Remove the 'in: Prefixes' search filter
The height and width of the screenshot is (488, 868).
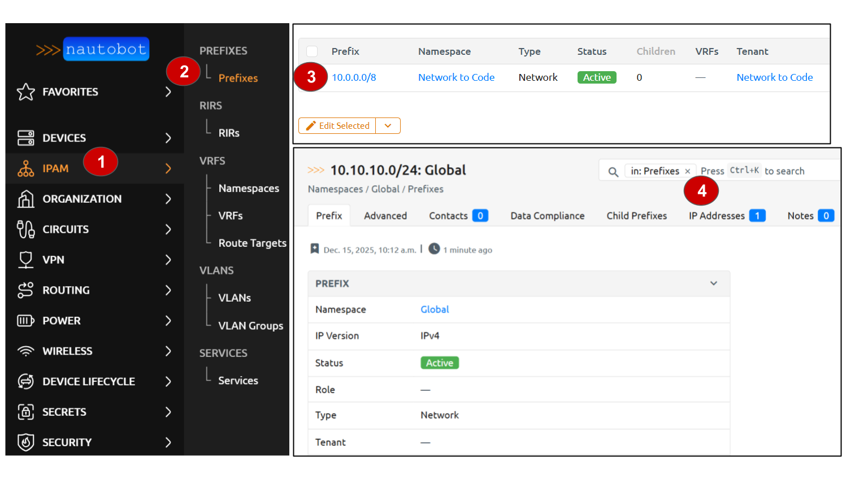click(x=688, y=171)
